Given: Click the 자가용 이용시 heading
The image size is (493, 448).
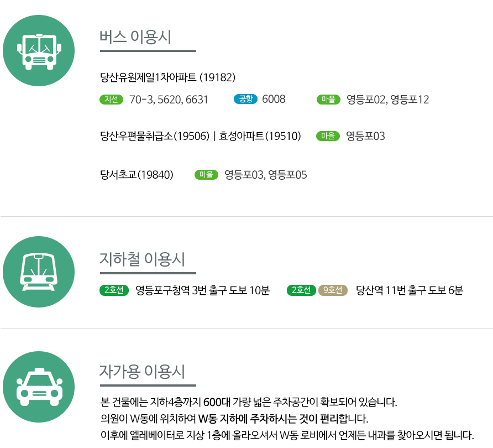Looking at the screenshot, I should [x=142, y=371].
